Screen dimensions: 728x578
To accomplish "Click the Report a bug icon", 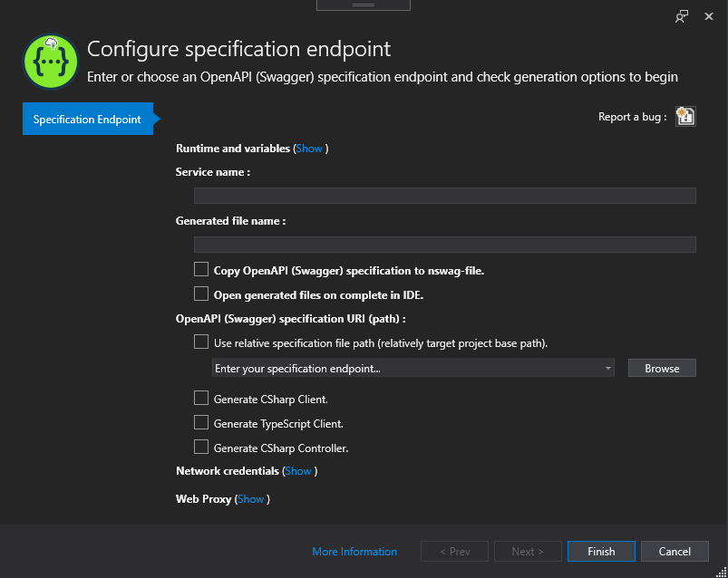I will tap(685, 116).
